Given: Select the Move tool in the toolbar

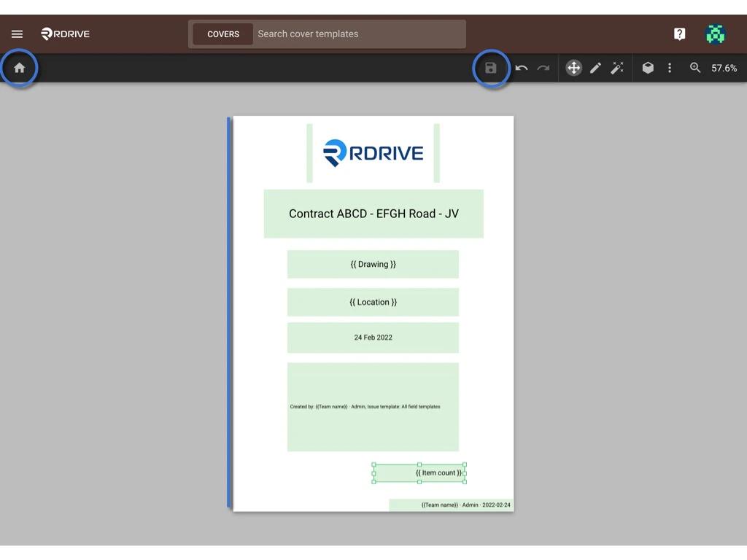Looking at the screenshot, I should (573, 68).
